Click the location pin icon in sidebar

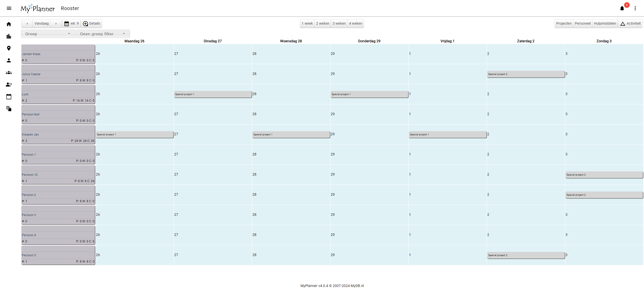point(9,48)
